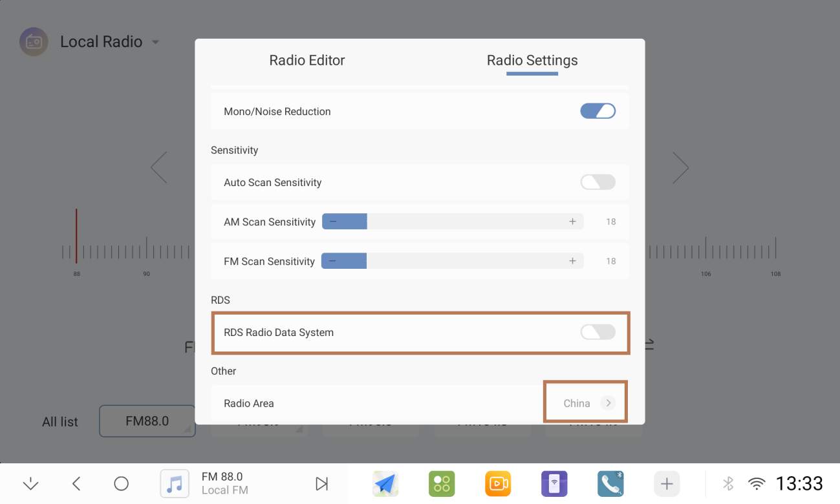Decrease FM Scan Sensitivity with minus
The height and width of the screenshot is (504, 840).
coord(332,261)
